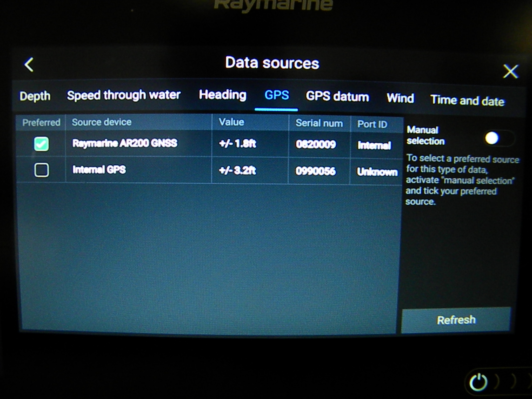The image size is (532, 399).
Task: View the Time and date tab
Action: (467, 100)
